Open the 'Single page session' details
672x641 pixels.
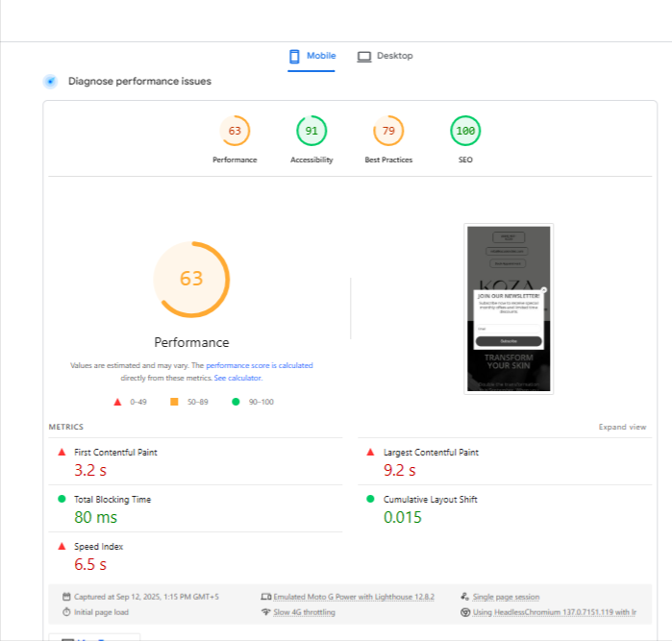506,597
